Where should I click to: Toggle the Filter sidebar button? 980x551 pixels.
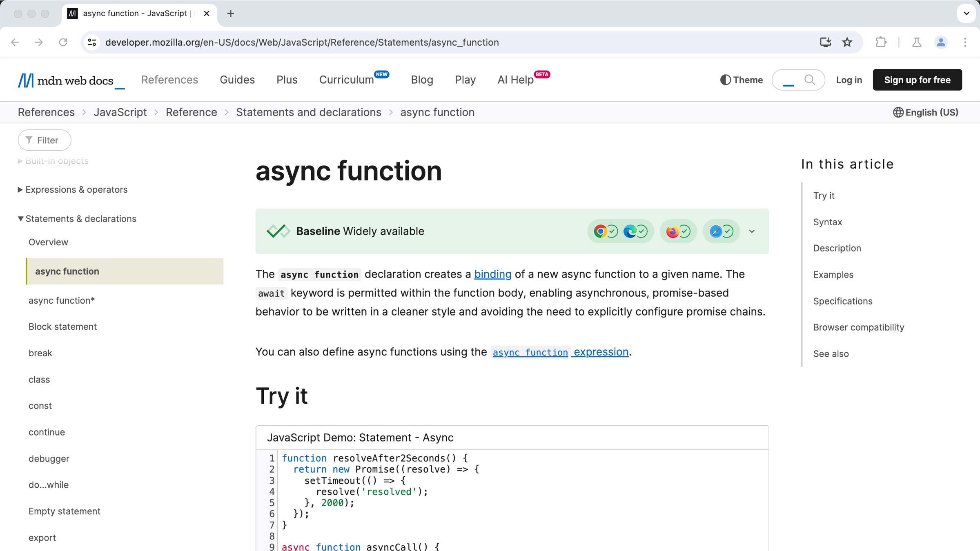pos(44,140)
